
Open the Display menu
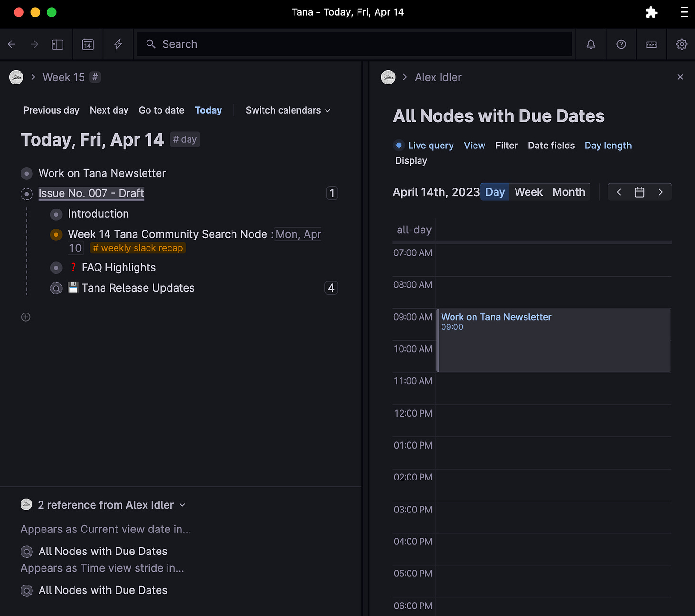(x=411, y=161)
